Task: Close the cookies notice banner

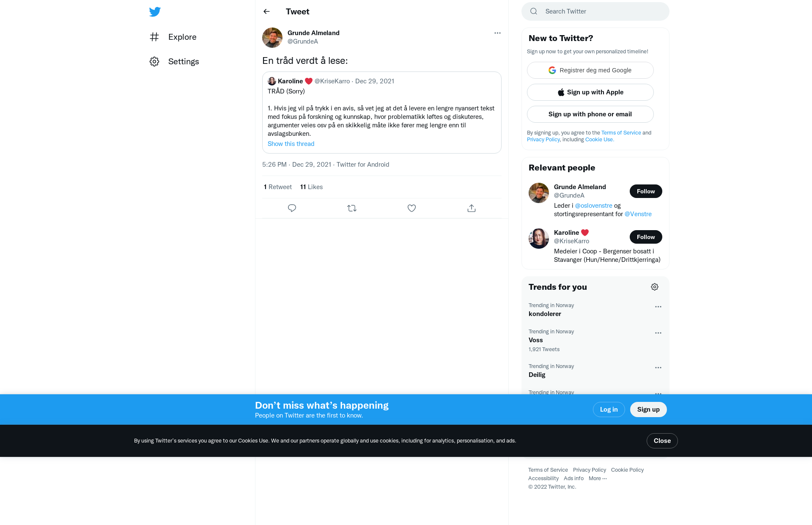Action: (662, 441)
